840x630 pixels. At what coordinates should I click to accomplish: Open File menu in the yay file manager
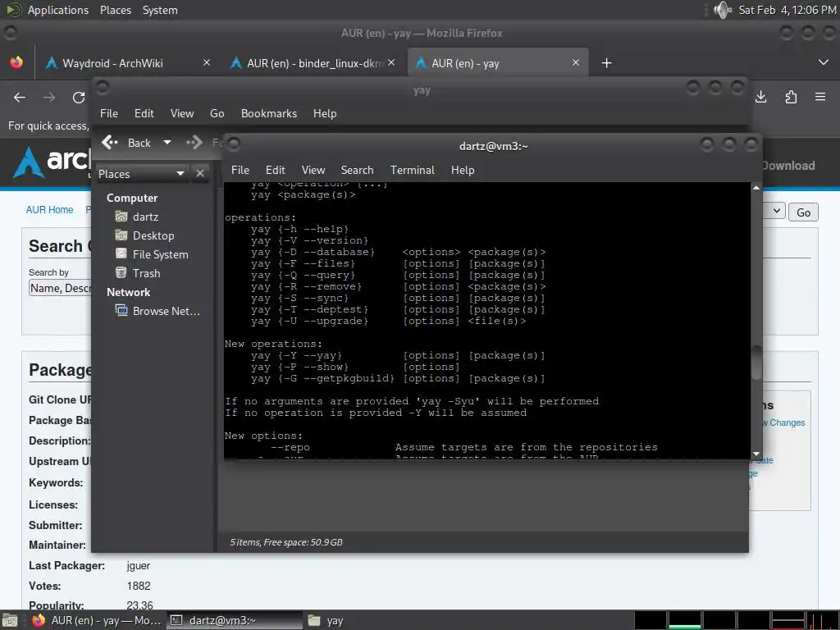tap(109, 113)
